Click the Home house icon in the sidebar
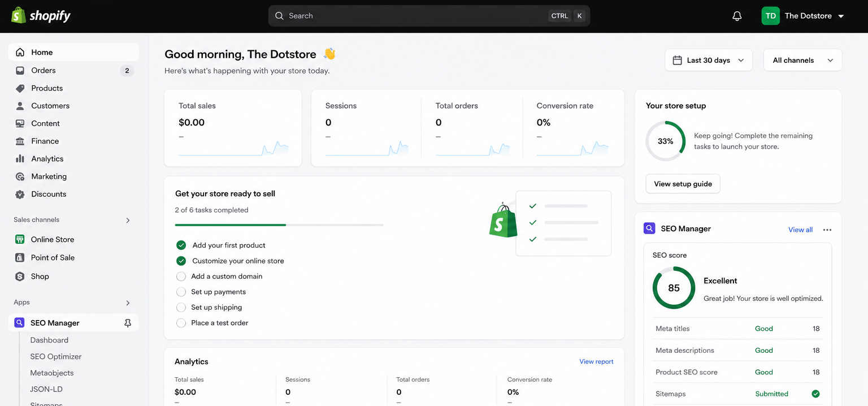This screenshot has width=868, height=406. [x=20, y=52]
